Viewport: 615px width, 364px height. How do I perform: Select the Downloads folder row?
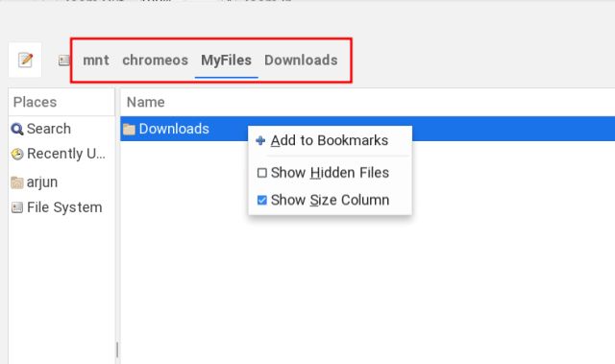pos(367,129)
